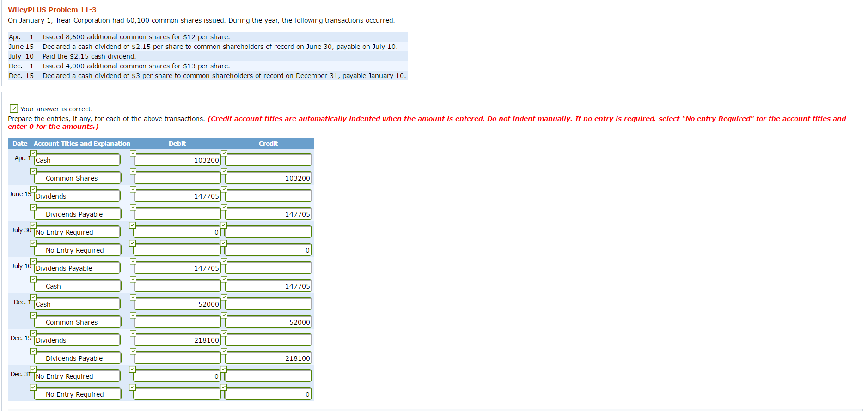Screen dimensions: 868x411
Task: Click checkmark icon above the 218100 credit field
Action: coord(224,351)
